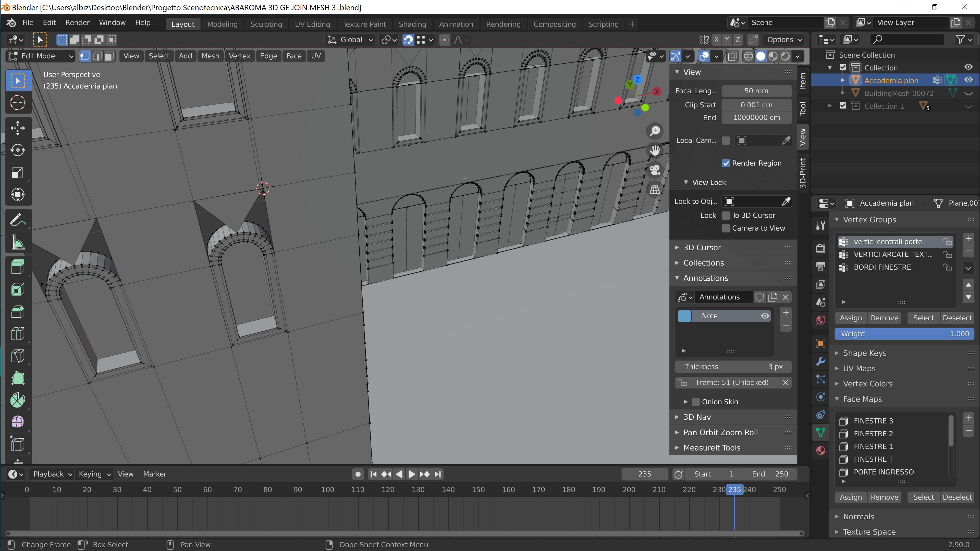The height and width of the screenshot is (551, 980).
Task: Hide the Note annotation layer
Action: click(x=765, y=316)
